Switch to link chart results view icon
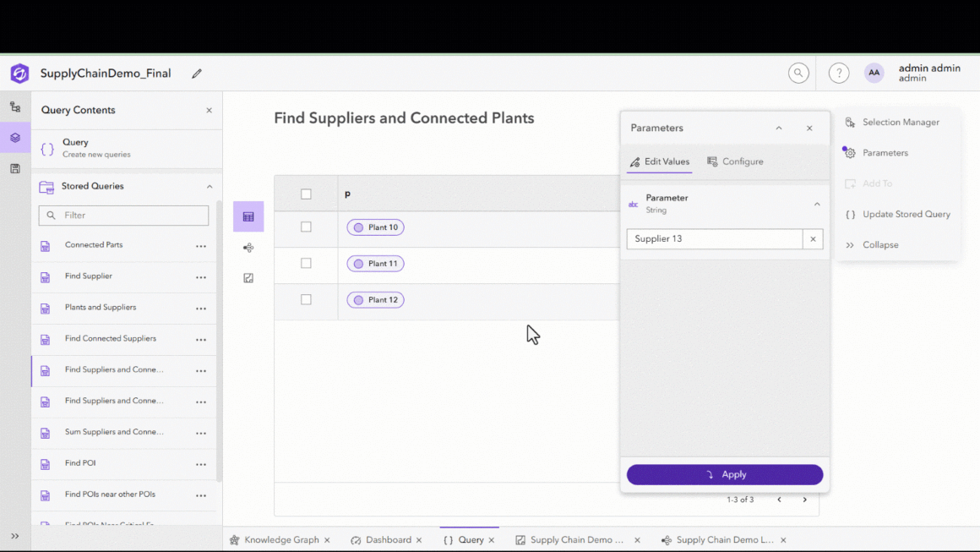The width and height of the screenshot is (980, 552). [x=248, y=248]
